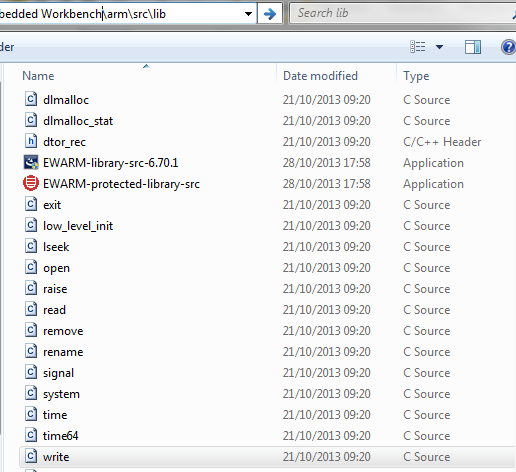The image size is (516, 472).
Task: Select the time64 file entry
Action: [x=267, y=436]
